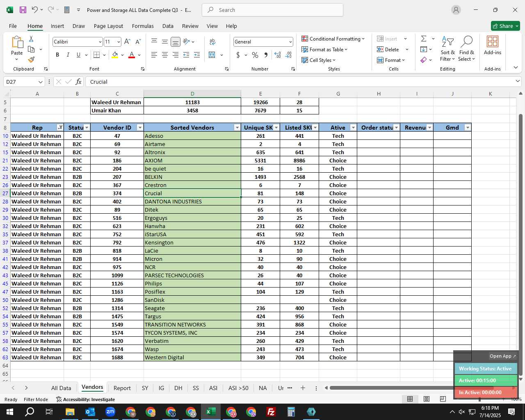Switch to Page Break Preview view
This screenshot has height=420, width=525.
[x=443, y=399]
